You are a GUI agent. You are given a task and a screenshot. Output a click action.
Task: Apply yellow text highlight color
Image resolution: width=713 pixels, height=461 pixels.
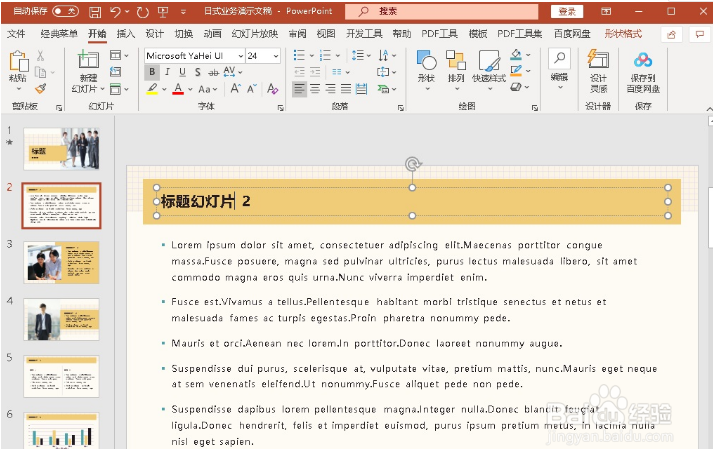click(x=152, y=89)
